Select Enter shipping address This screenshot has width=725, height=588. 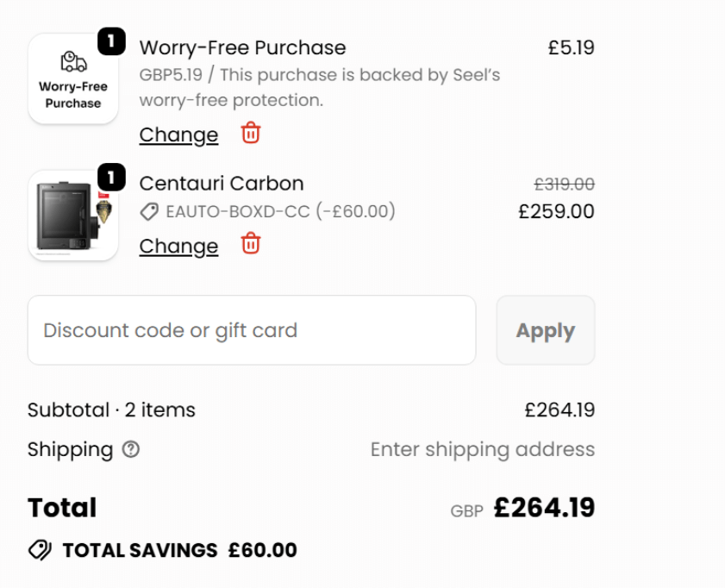482,449
